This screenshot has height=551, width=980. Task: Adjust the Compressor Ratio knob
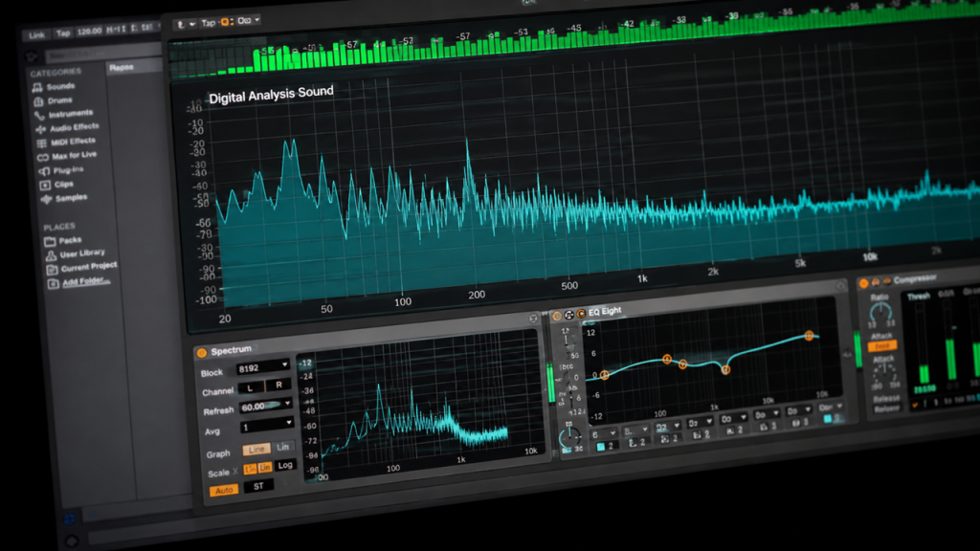pyautogui.click(x=881, y=314)
